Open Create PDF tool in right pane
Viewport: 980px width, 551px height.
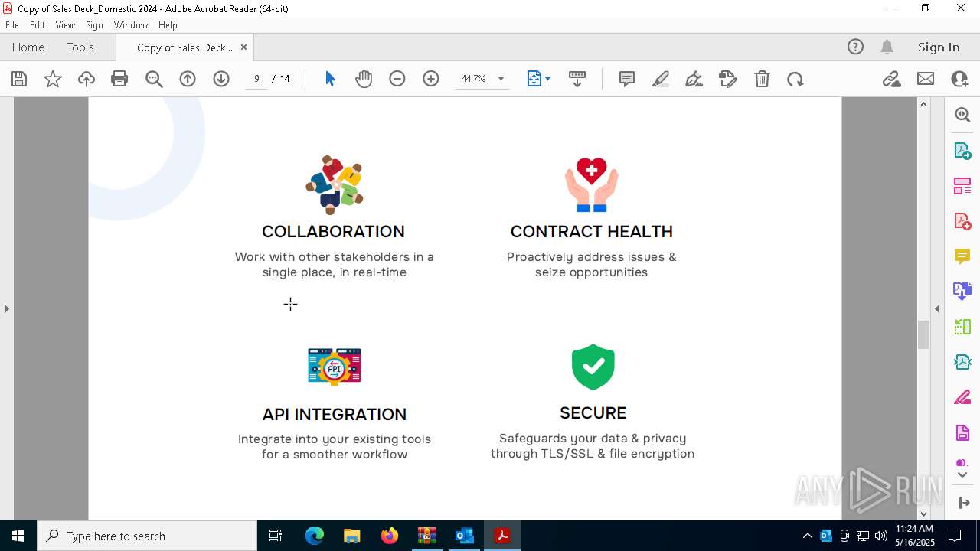[962, 220]
